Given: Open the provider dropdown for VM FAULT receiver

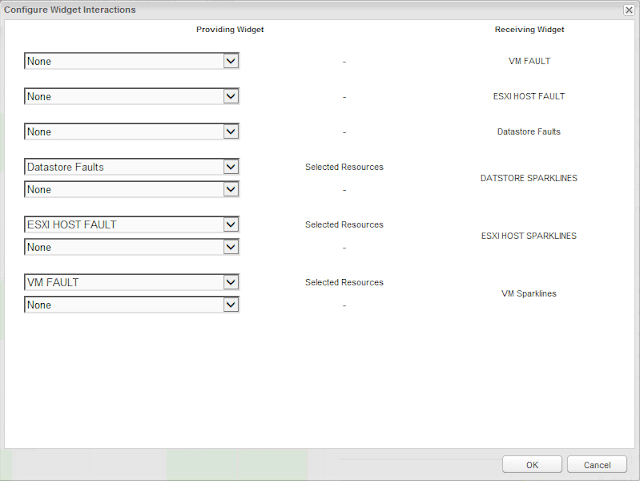Looking at the screenshot, I should point(131,61).
